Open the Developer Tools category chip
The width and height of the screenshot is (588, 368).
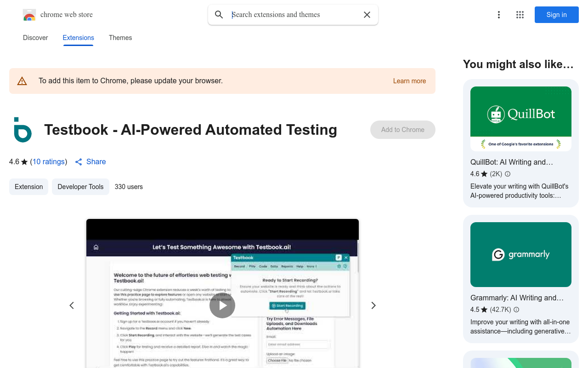(80, 187)
